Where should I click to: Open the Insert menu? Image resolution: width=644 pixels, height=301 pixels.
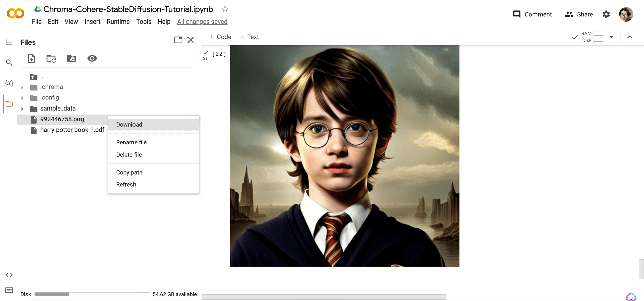[x=92, y=21]
